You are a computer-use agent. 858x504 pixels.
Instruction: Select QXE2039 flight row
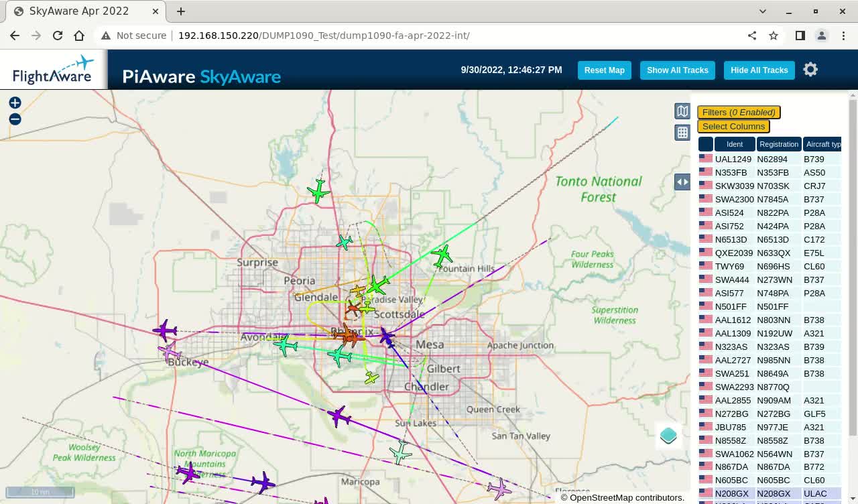coord(770,253)
